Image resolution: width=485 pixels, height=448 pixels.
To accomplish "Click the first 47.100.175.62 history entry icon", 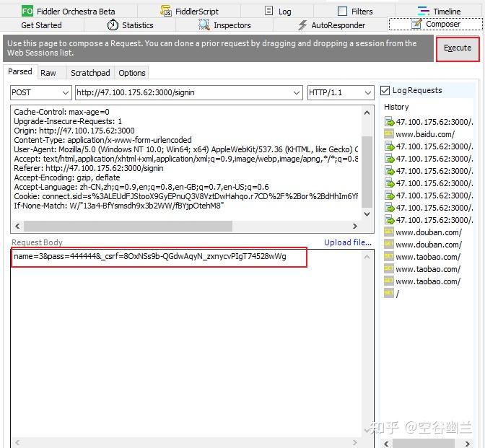I will [389, 121].
